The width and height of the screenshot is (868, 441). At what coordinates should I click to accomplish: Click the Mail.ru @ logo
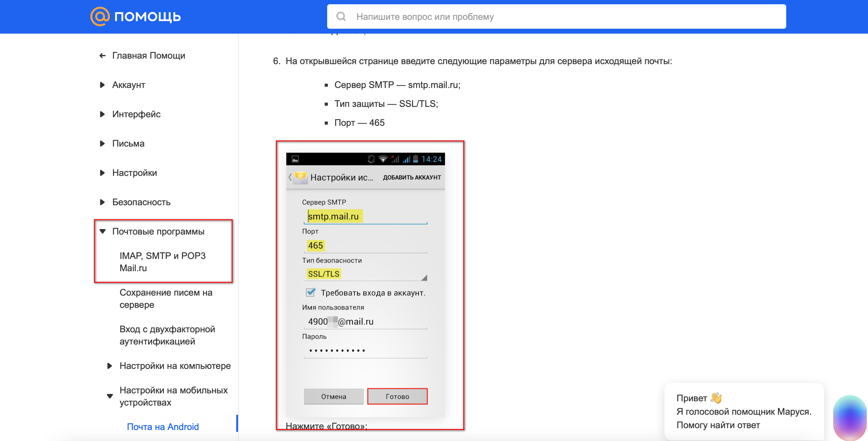click(x=100, y=16)
